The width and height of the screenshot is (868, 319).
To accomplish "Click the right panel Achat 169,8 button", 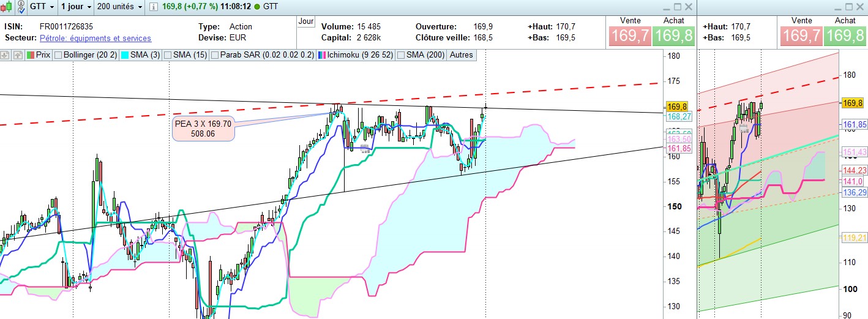I will (846, 36).
